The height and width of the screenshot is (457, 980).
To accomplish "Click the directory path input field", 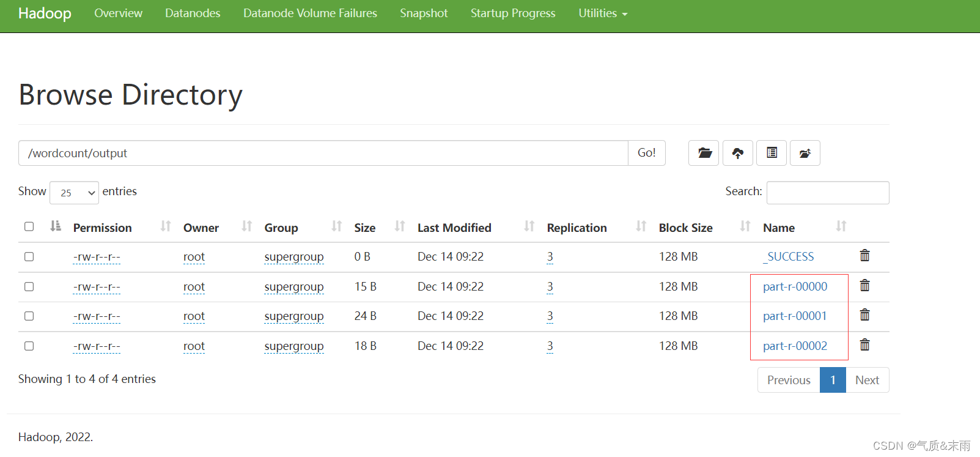I will (323, 153).
